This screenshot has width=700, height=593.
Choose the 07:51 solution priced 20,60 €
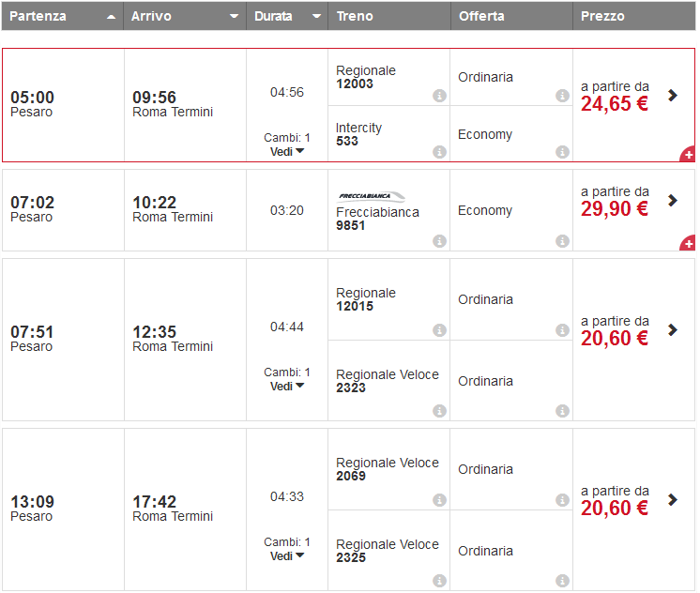(x=673, y=329)
